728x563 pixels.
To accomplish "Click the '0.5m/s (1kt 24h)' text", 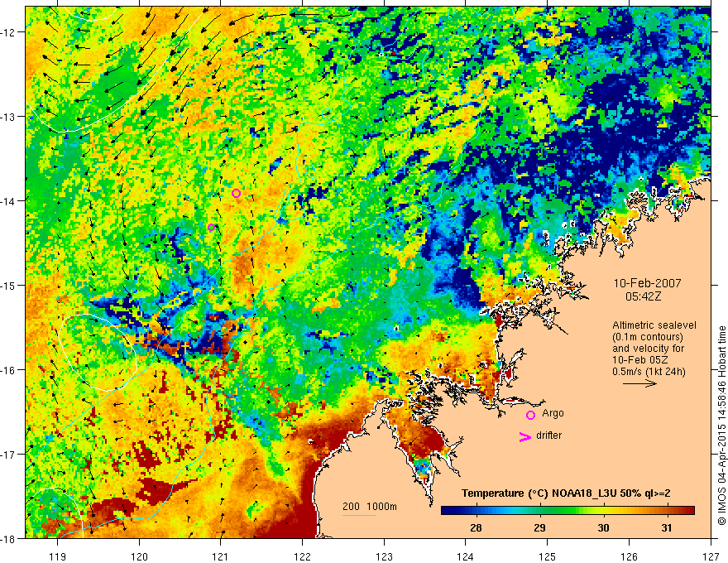I will click(649, 372).
